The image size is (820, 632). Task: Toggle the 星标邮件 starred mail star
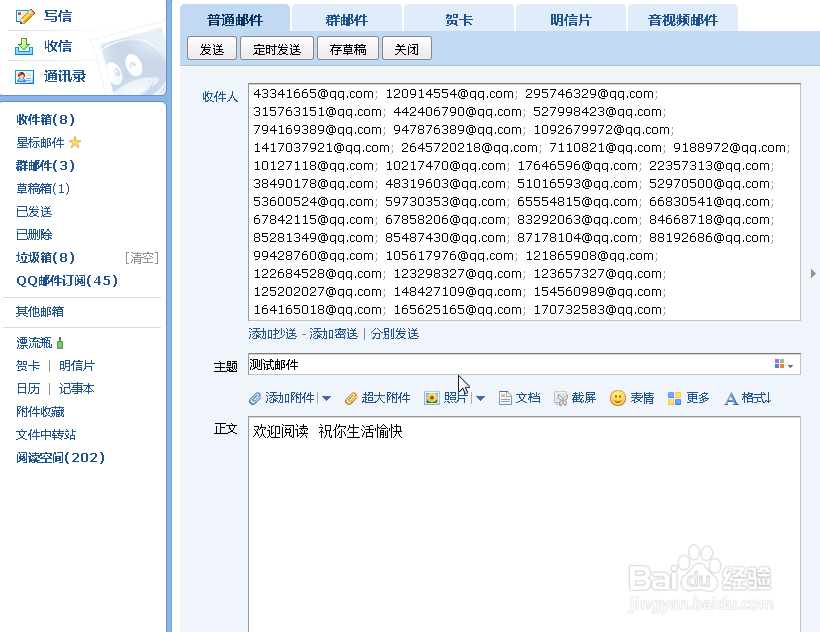pyautogui.click(x=74, y=141)
